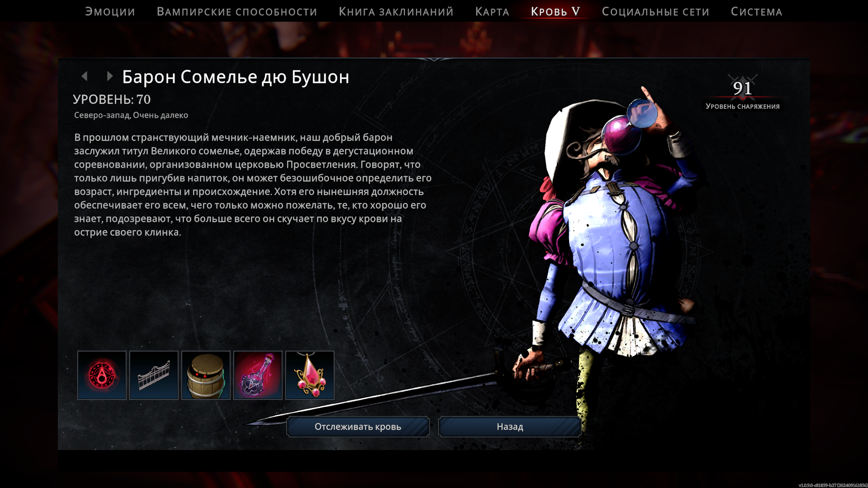
Task: Select the wooden barrel reward icon
Action: point(206,375)
